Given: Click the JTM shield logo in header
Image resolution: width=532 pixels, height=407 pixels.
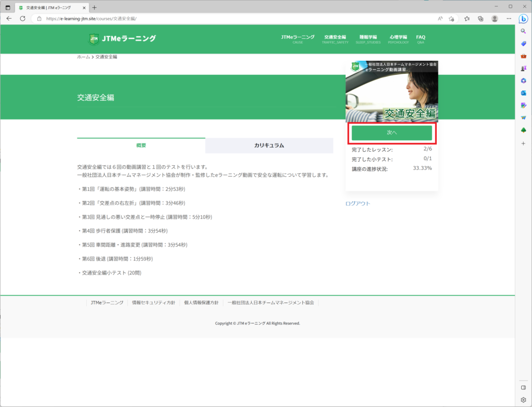Looking at the screenshot, I should pyautogui.click(x=94, y=38).
